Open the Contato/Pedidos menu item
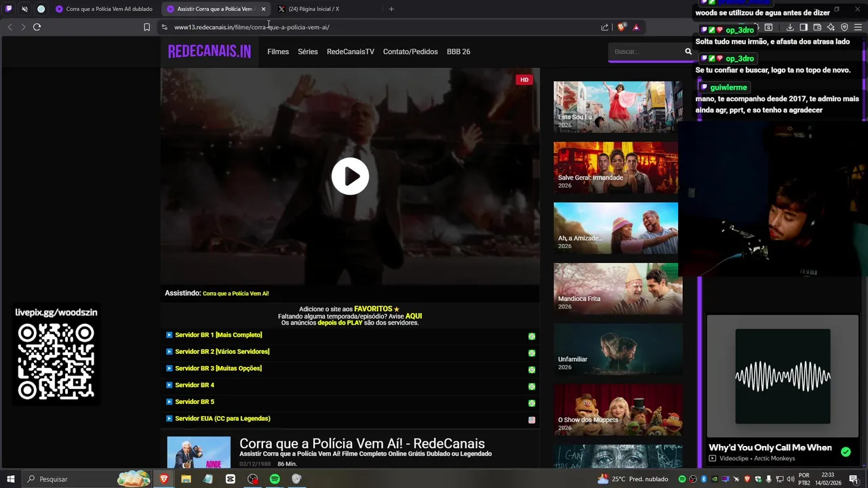The width and height of the screenshot is (868, 488). pos(410,52)
